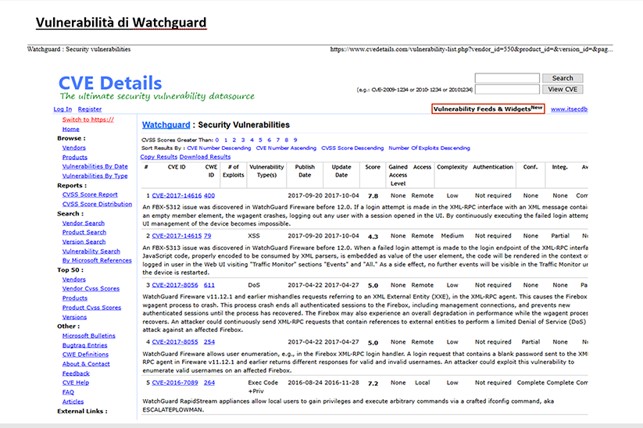Image resolution: width=643 pixels, height=428 pixels.
Task: Select the 7.8 score cell
Action: (x=373, y=196)
